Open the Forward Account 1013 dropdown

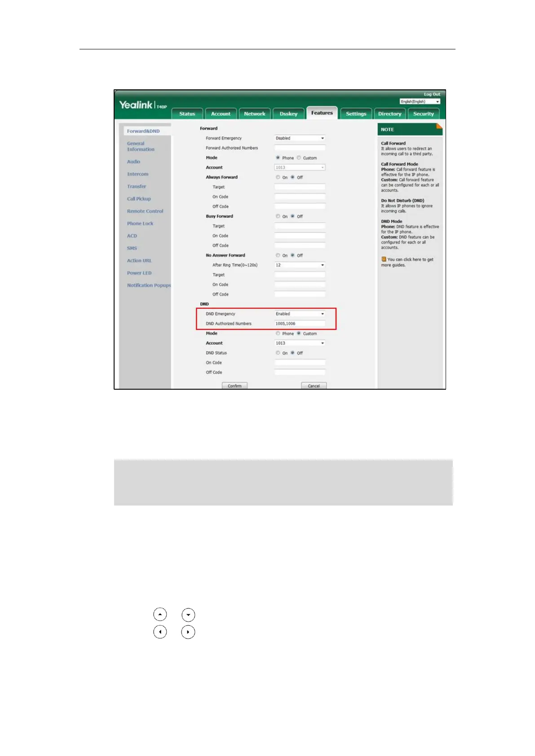[x=300, y=167]
